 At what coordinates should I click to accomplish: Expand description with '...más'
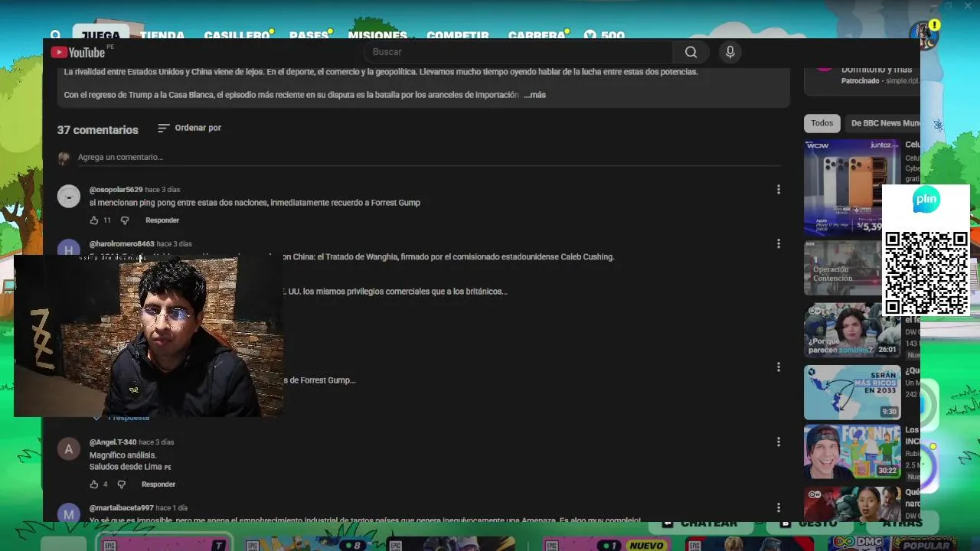point(534,95)
